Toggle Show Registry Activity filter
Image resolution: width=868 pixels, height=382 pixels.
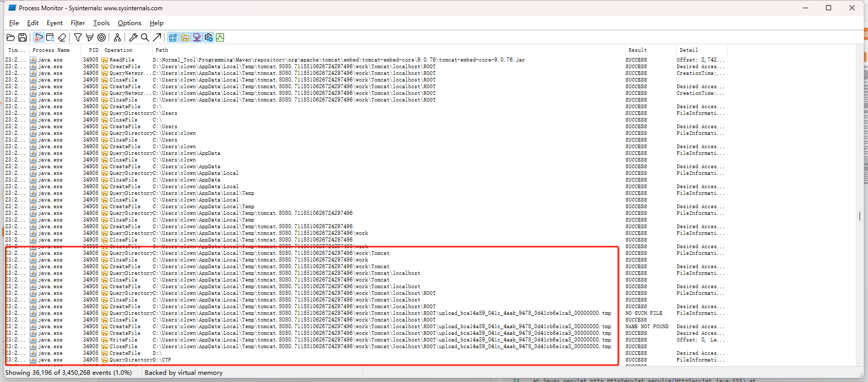tap(173, 37)
